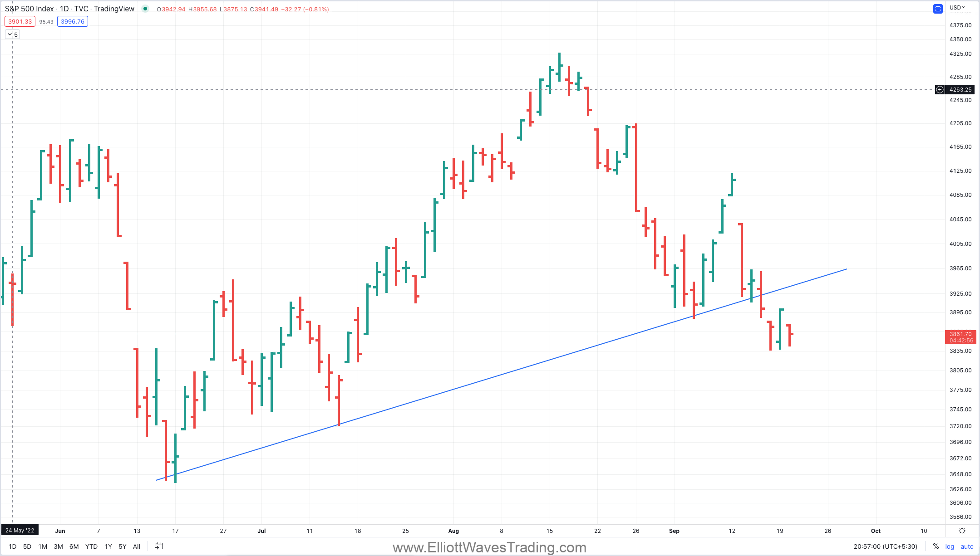
Task: Click the Sep label on time axis
Action: tap(674, 531)
